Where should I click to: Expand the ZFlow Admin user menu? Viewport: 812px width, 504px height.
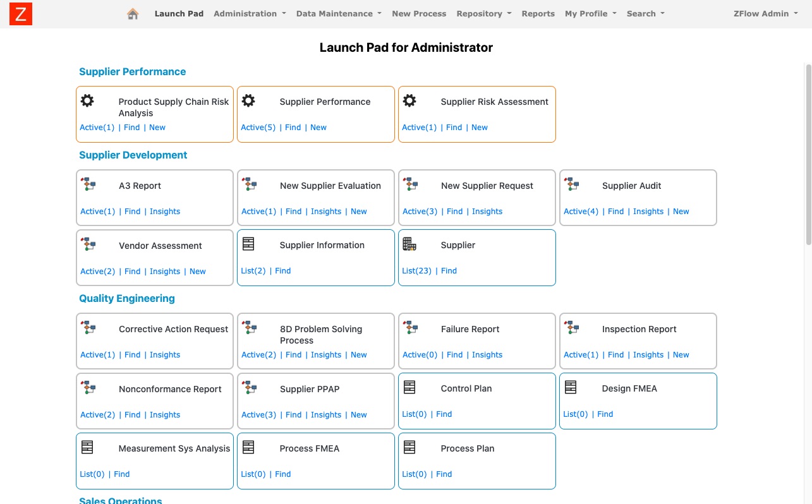pos(765,14)
